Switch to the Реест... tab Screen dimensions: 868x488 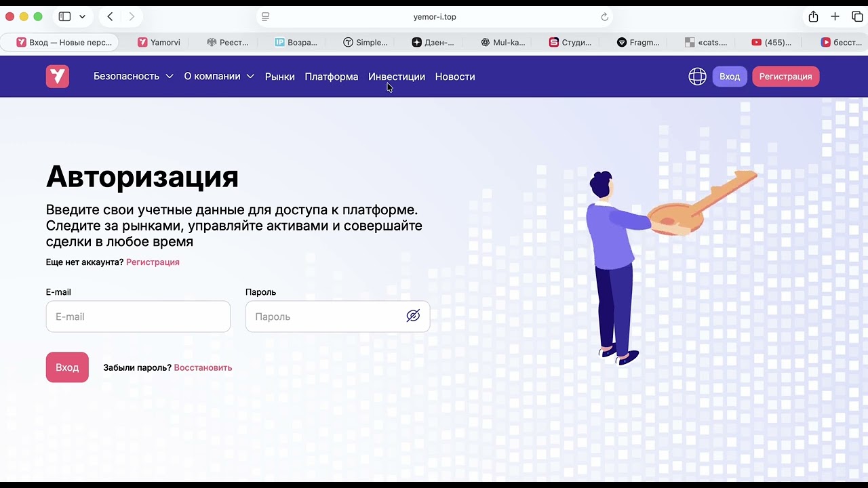pos(228,42)
